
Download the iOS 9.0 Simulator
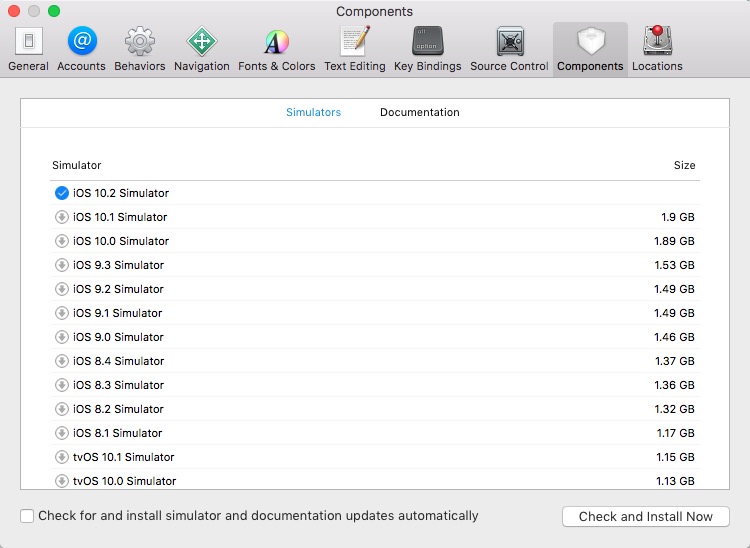pyautogui.click(x=62, y=337)
